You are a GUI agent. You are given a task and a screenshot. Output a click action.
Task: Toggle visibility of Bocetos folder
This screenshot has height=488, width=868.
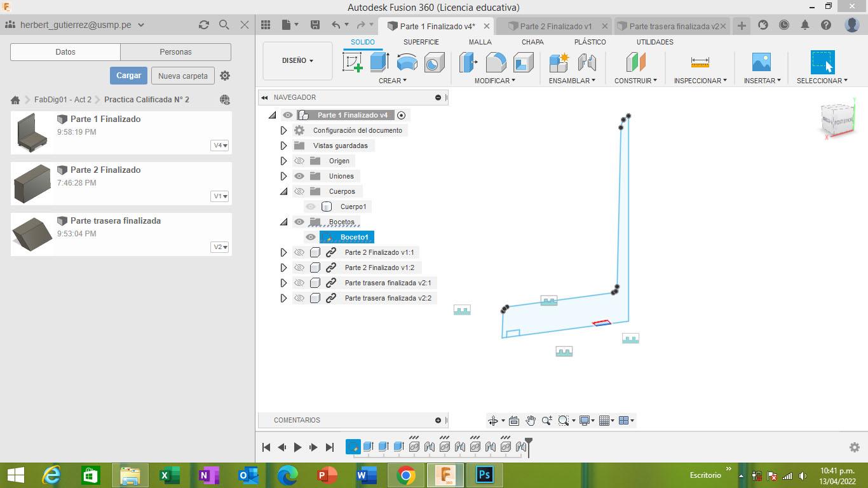[299, 222]
